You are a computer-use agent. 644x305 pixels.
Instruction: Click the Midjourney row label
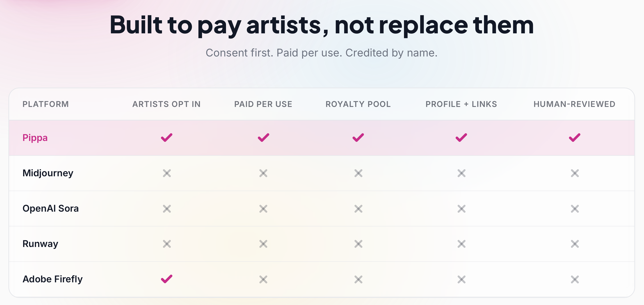click(48, 173)
